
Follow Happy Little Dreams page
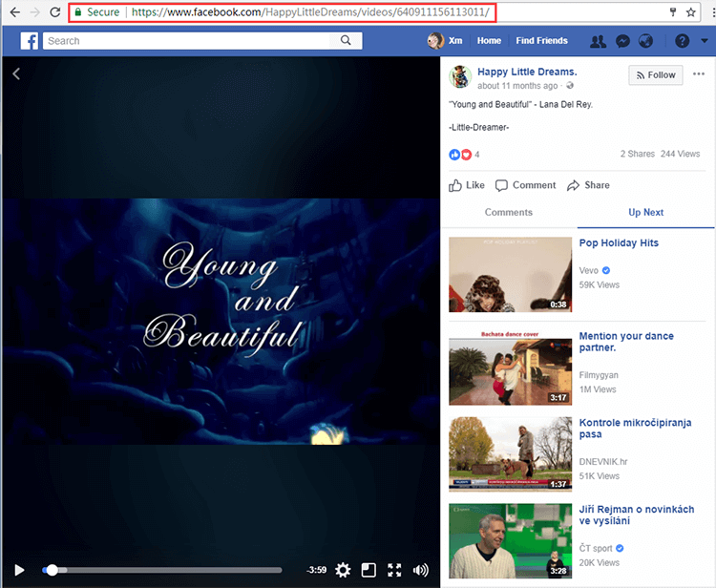click(x=656, y=74)
